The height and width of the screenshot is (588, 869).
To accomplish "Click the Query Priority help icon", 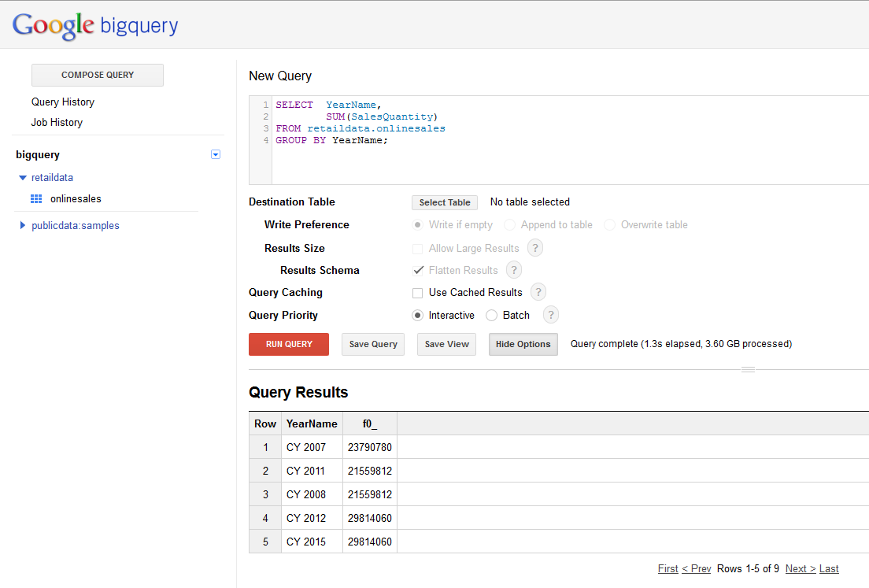I will pos(550,315).
